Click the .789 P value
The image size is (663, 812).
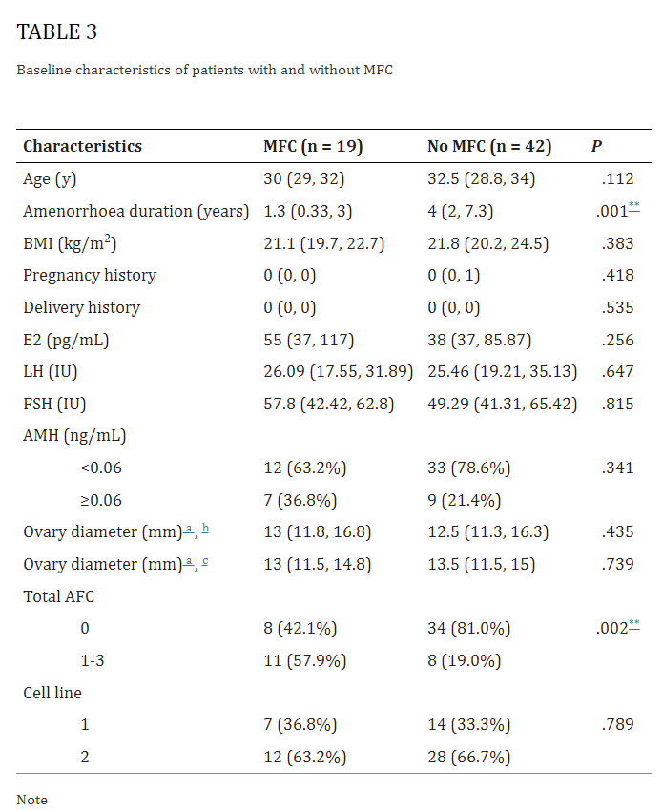coord(617,725)
